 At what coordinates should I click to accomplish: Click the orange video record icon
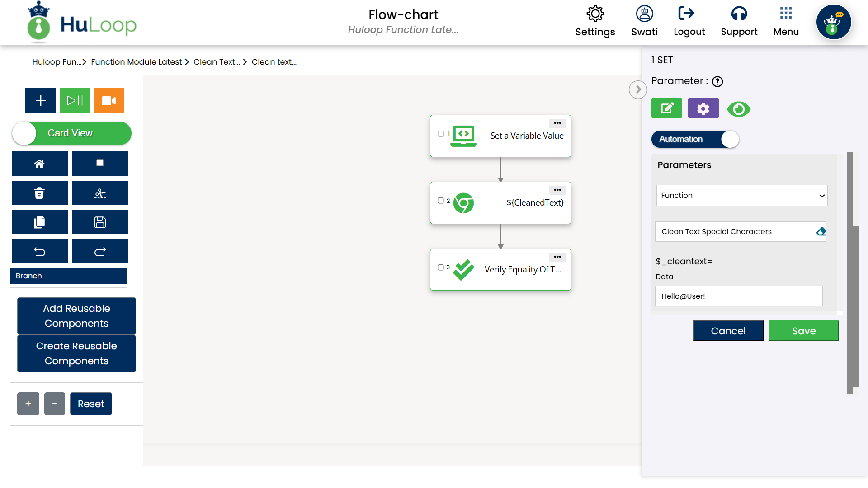pos(108,100)
